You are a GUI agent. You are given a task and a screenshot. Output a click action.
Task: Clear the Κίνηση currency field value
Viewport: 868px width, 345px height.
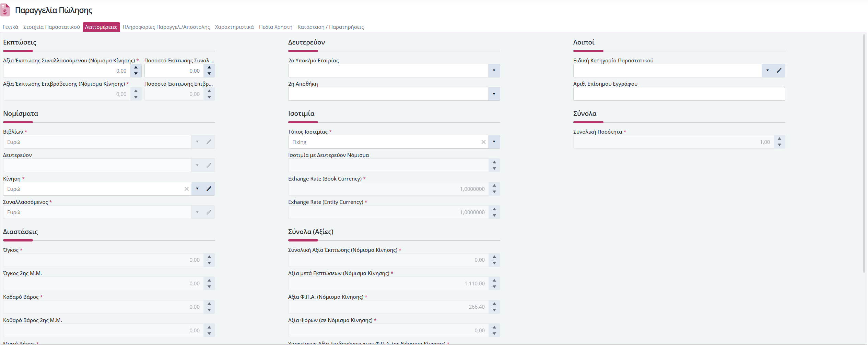point(187,189)
